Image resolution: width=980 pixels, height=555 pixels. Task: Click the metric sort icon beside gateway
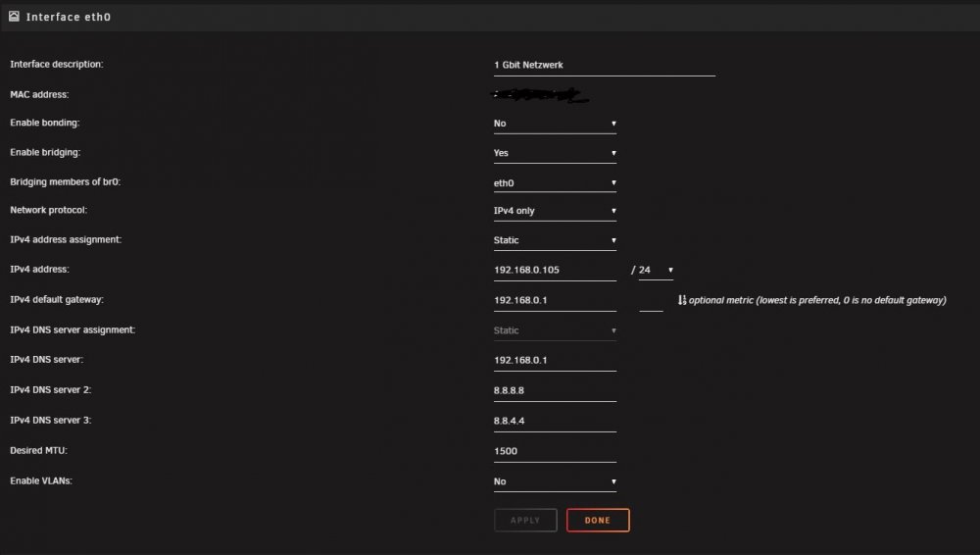(682, 300)
